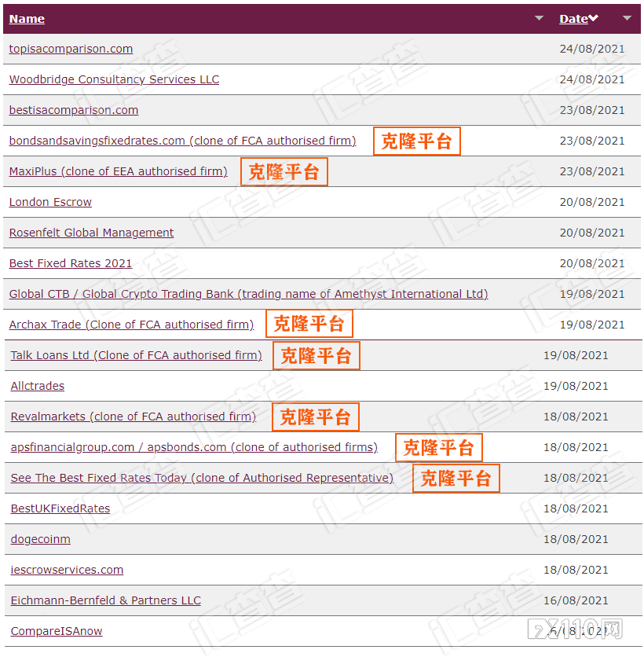This screenshot has height=657, width=644.
Task: Open the Archax Trade clone entry
Action: tap(130, 325)
